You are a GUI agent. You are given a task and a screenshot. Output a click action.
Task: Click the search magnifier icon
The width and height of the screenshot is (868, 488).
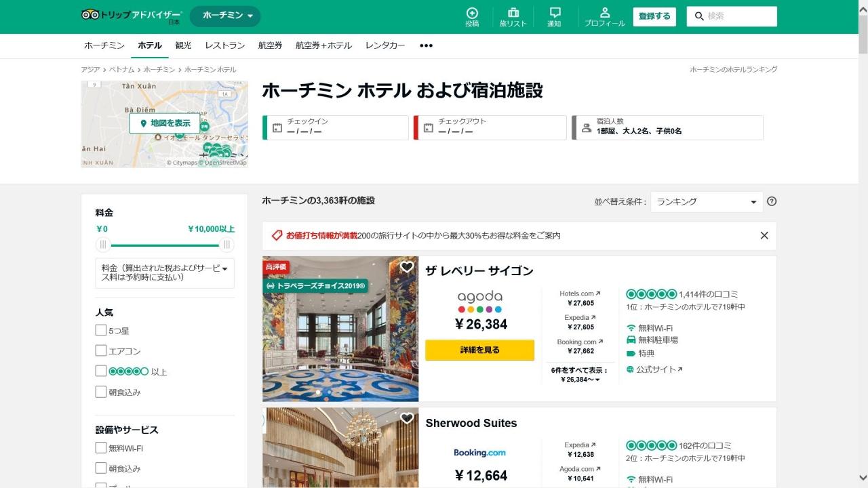[699, 16]
